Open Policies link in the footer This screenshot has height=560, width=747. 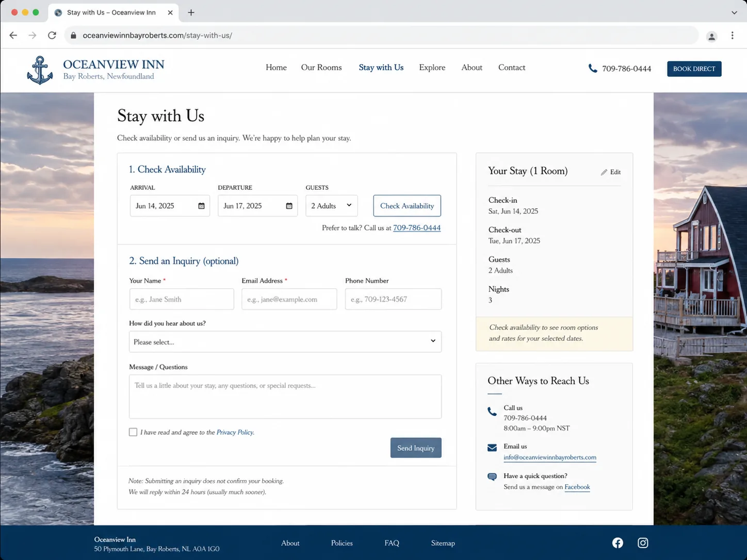tap(342, 543)
